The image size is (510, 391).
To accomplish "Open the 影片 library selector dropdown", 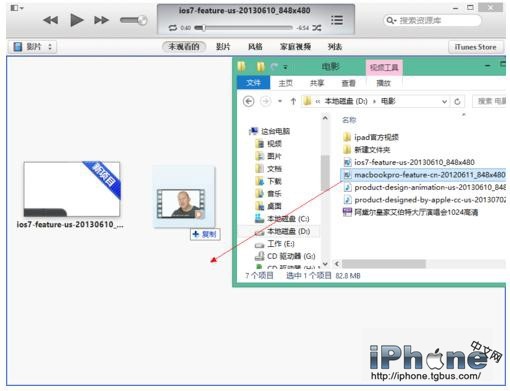I will click(x=32, y=47).
